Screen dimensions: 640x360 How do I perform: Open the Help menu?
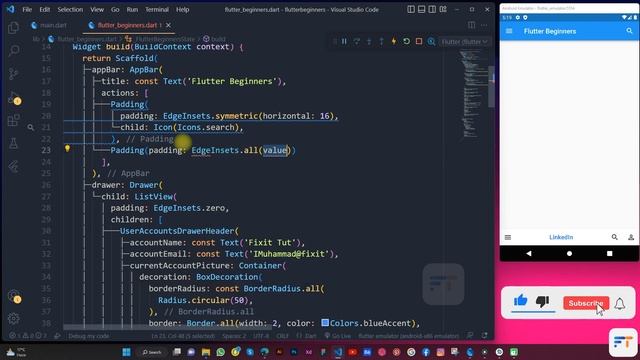click(x=182, y=9)
